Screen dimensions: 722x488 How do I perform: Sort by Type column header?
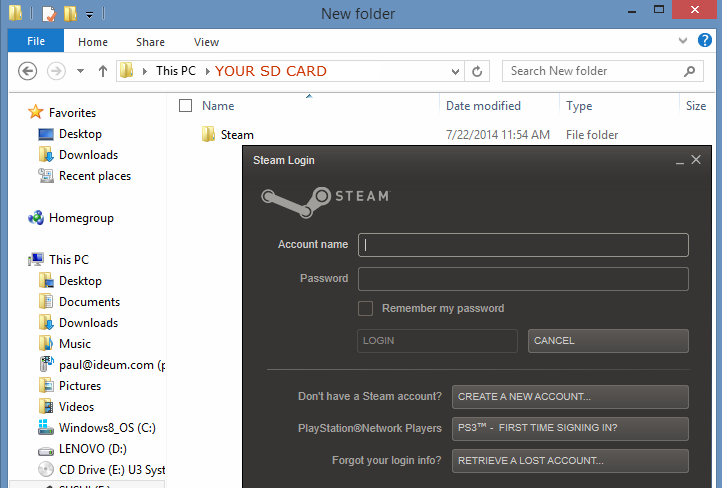click(x=579, y=106)
